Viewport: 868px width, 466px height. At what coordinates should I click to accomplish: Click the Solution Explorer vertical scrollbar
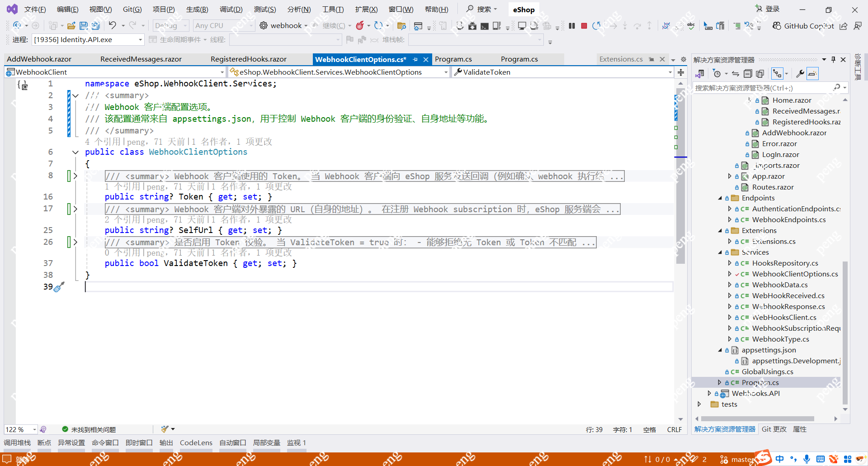point(845,333)
